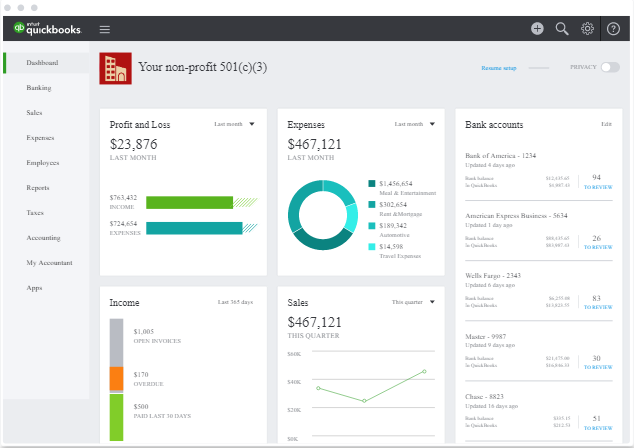Review 51 Chase - 8823 transactions
This screenshot has width=634, height=448.
point(598,428)
